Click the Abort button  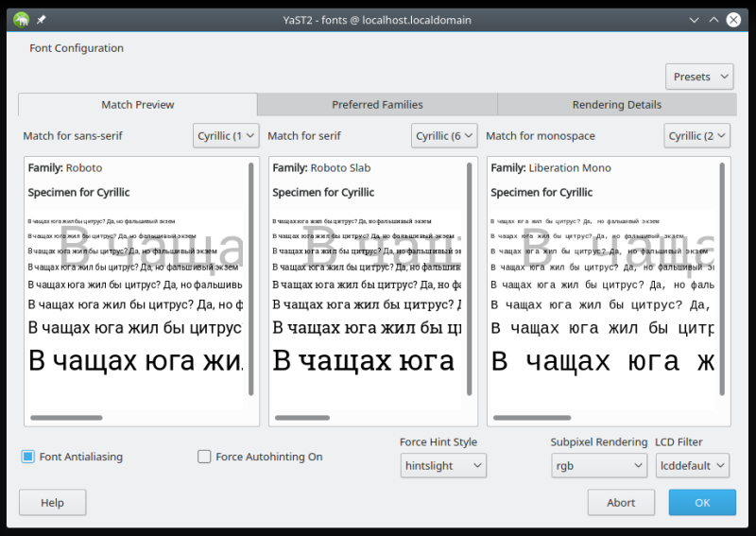point(621,503)
